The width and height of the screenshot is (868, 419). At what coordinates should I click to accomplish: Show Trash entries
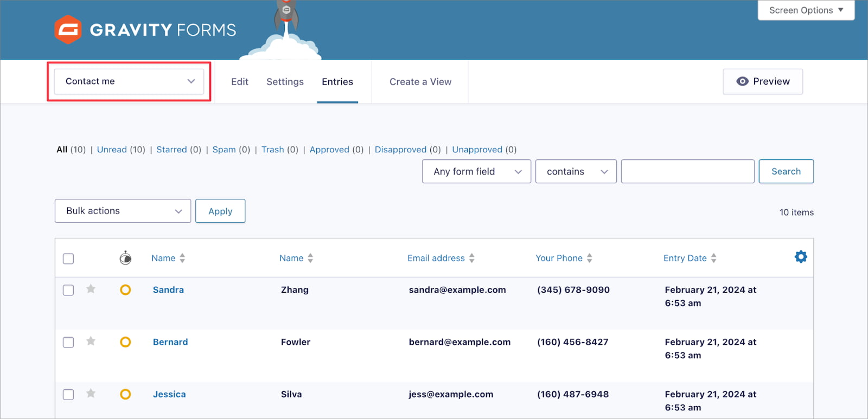pos(272,150)
